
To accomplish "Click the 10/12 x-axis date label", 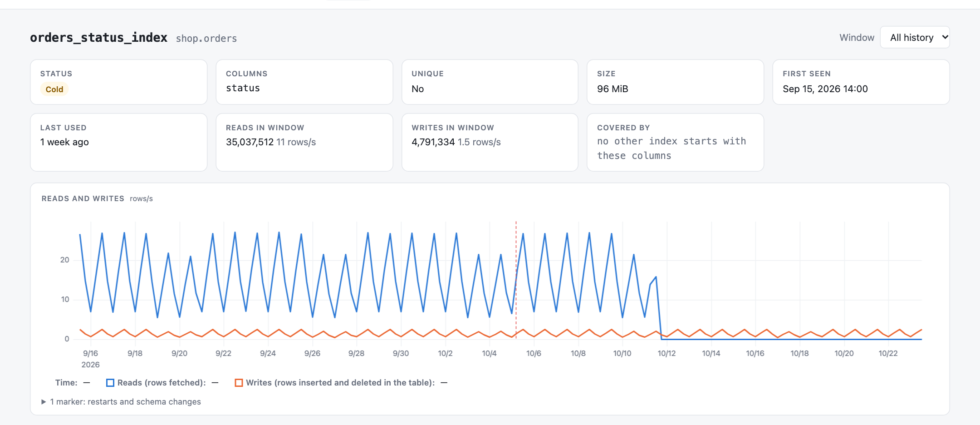I will click(x=666, y=353).
